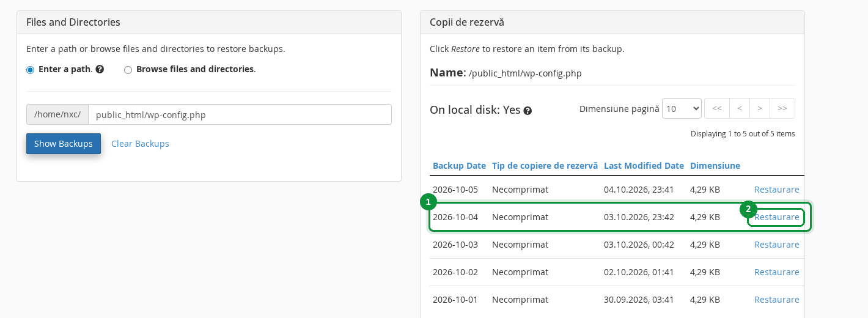Screen dimensions: 868x318
Task: Restore the 2026-10-02 backup via Restaurare
Action: point(776,272)
